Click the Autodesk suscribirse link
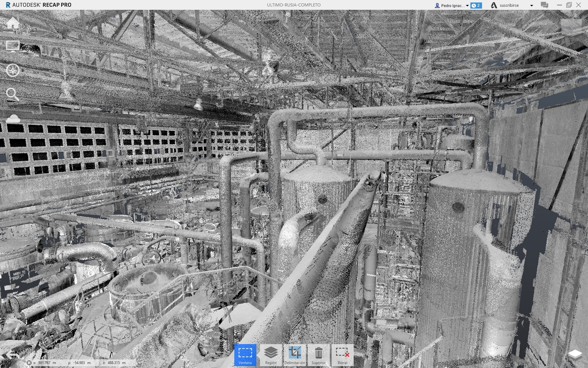This screenshot has width=588, height=368. tap(509, 6)
